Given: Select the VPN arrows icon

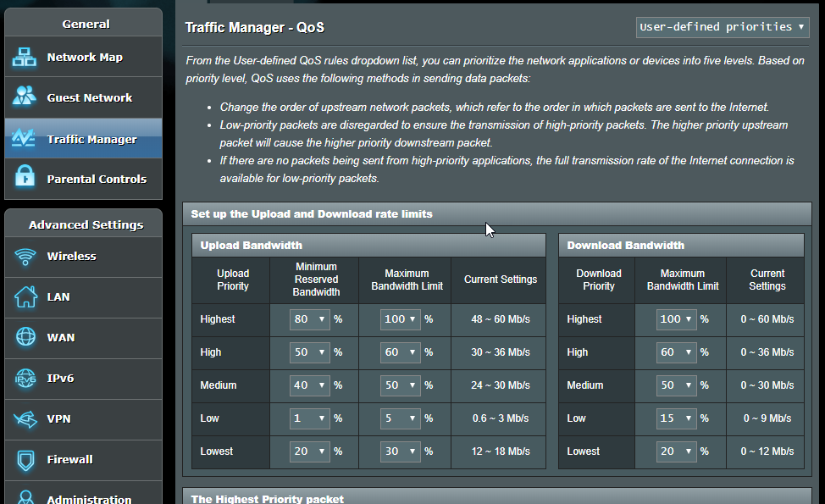Looking at the screenshot, I should [25, 419].
